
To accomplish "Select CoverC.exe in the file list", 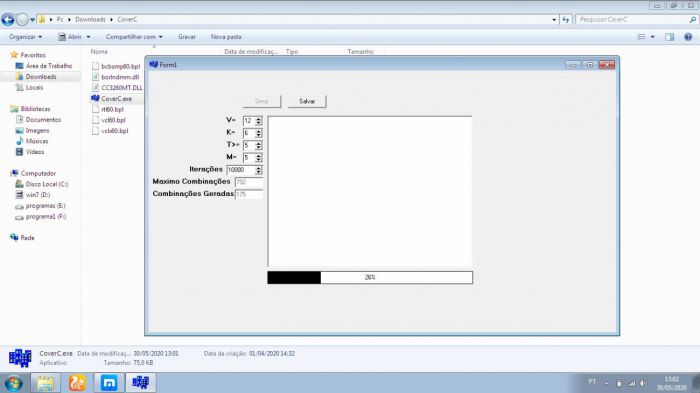I will click(x=116, y=99).
